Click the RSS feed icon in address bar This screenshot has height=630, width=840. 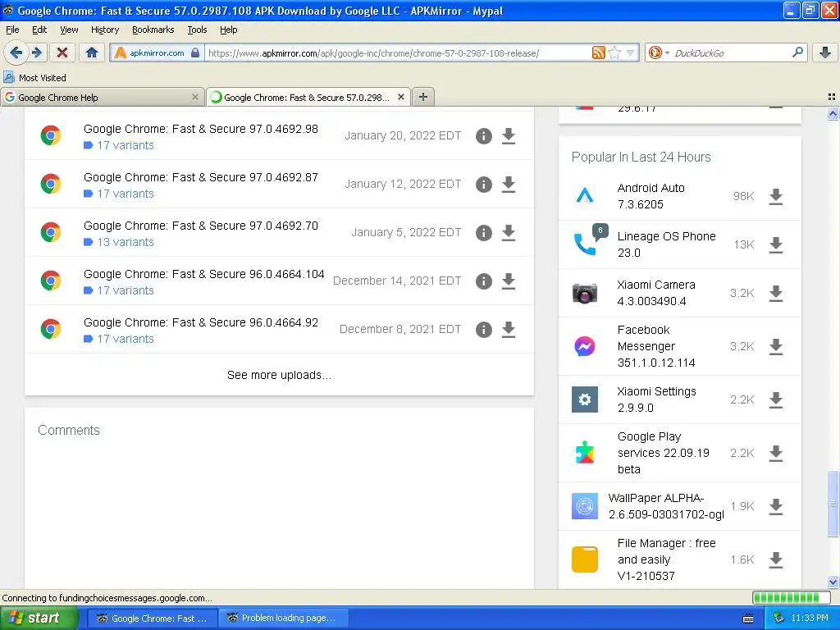tap(598, 52)
